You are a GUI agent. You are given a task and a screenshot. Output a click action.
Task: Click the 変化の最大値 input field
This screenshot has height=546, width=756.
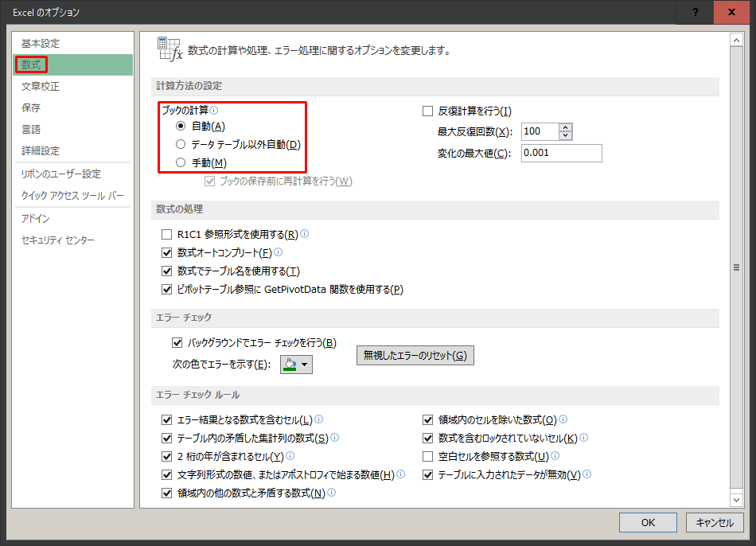point(561,153)
